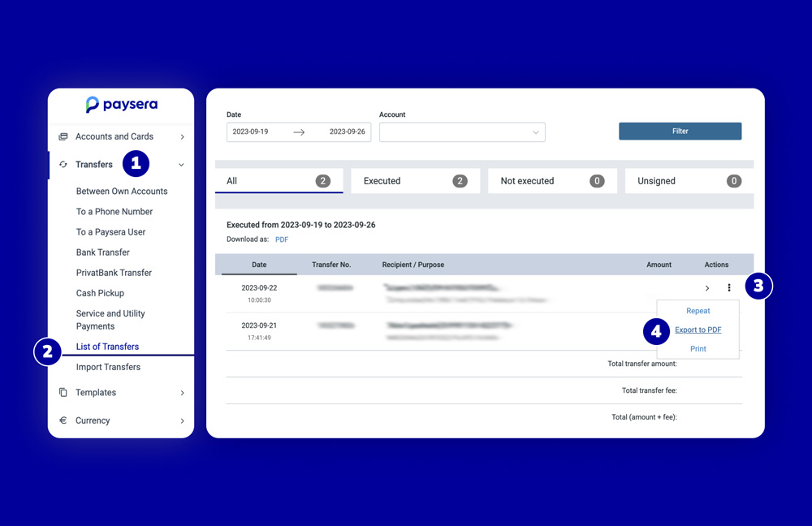The image size is (812, 526).
Task: Click the 2023-09-19 start date field
Action: (x=250, y=131)
